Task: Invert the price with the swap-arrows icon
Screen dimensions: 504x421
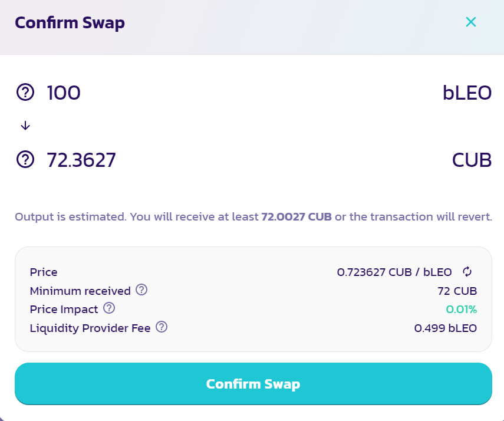Action: pyautogui.click(x=467, y=272)
